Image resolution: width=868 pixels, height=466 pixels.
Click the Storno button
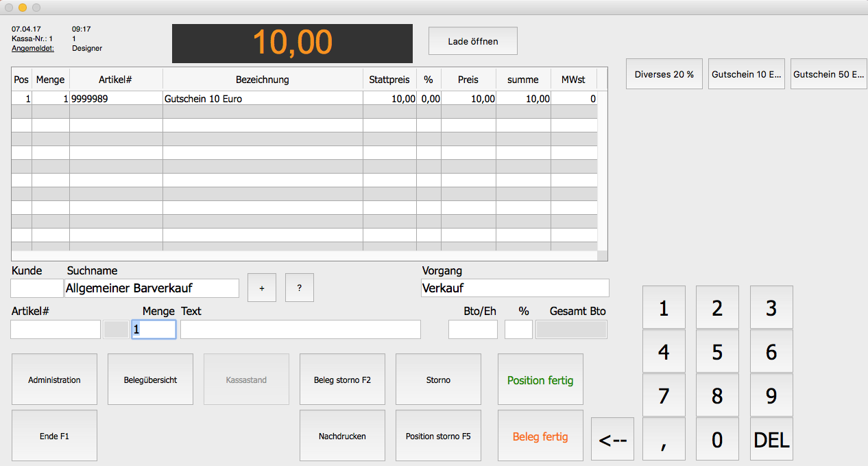click(438, 380)
